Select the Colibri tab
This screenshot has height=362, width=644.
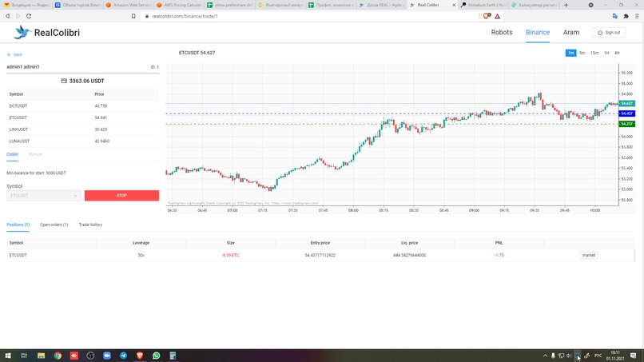[x=12, y=154]
